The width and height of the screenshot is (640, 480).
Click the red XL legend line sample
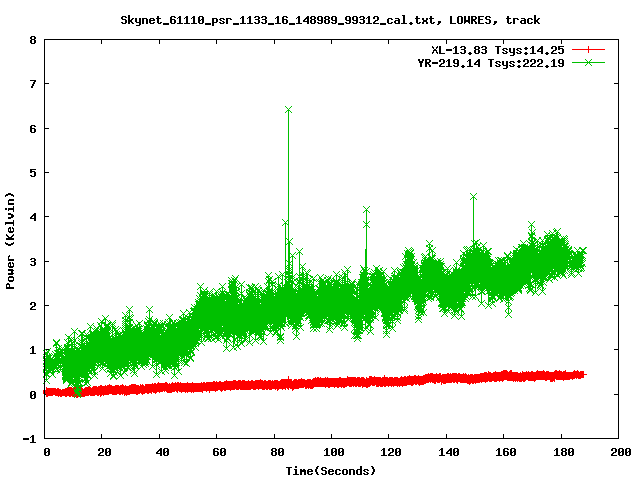[589, 49]
